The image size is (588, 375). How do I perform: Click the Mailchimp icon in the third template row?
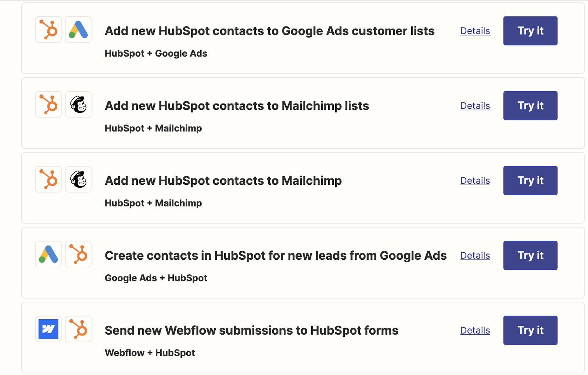[78, 179]
